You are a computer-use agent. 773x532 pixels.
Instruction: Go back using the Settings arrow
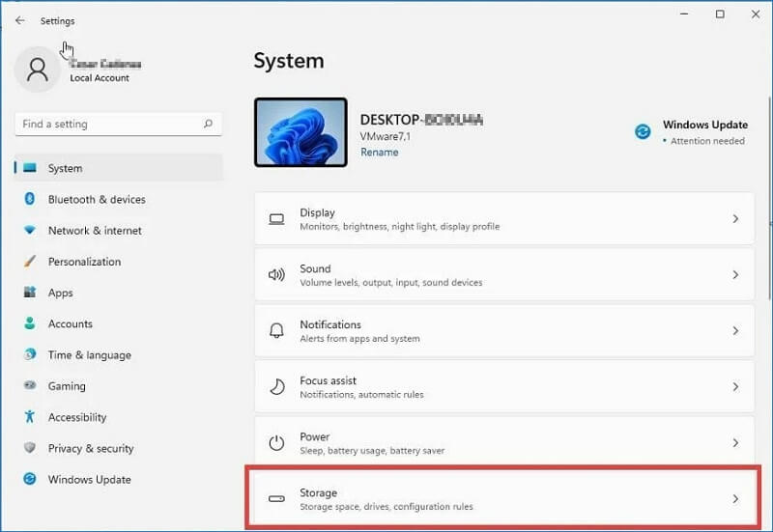click(19, 20)
